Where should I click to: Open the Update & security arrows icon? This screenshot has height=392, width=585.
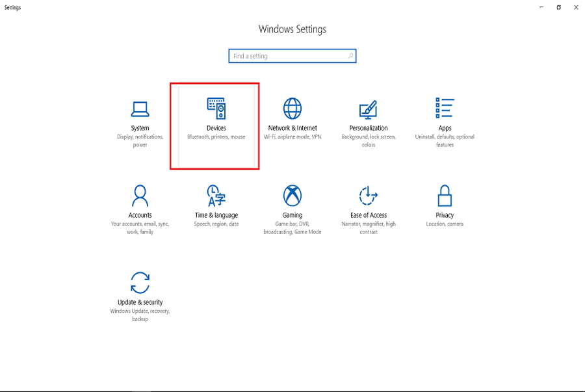[140, 283]
